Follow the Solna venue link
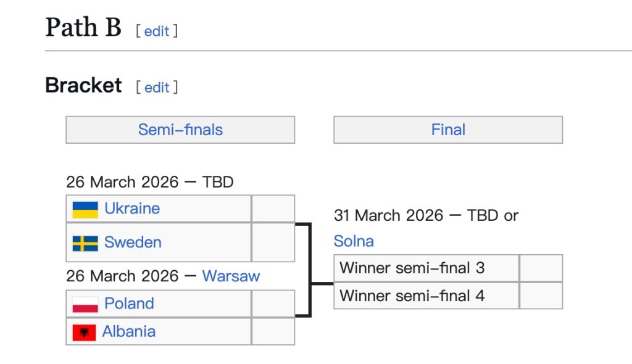Screen dimensions: 632x364 click(x=354, y=241)
